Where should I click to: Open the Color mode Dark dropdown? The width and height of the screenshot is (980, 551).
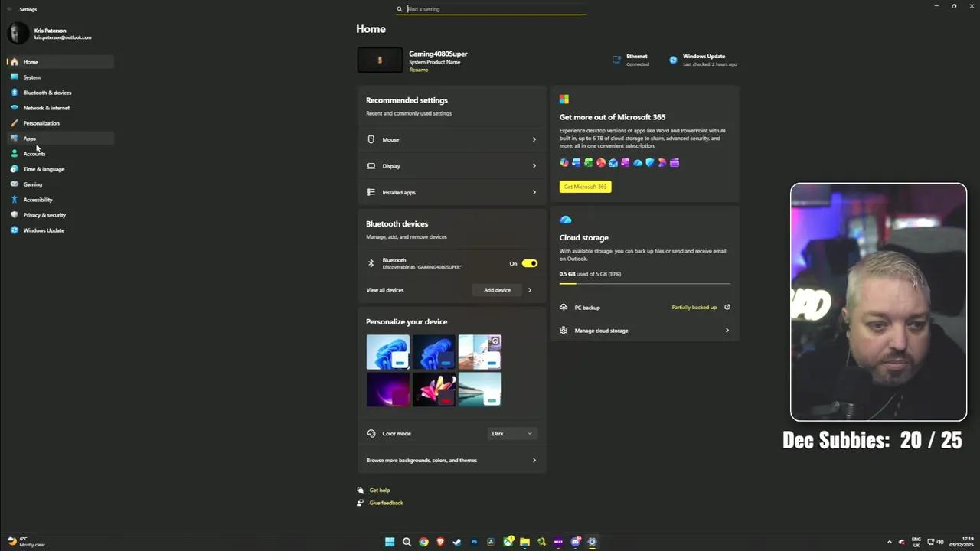pyautogui.click(x=512, y=434)
